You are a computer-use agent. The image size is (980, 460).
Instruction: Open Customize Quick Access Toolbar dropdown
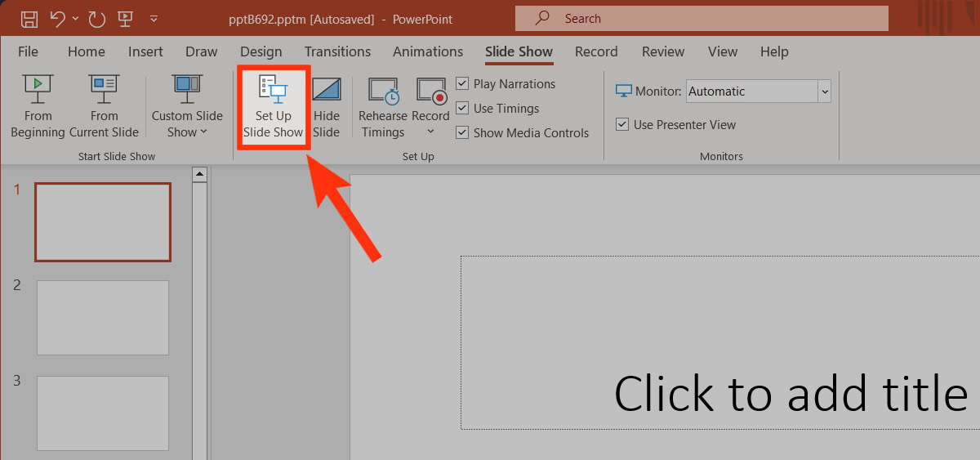pos(154,18)
